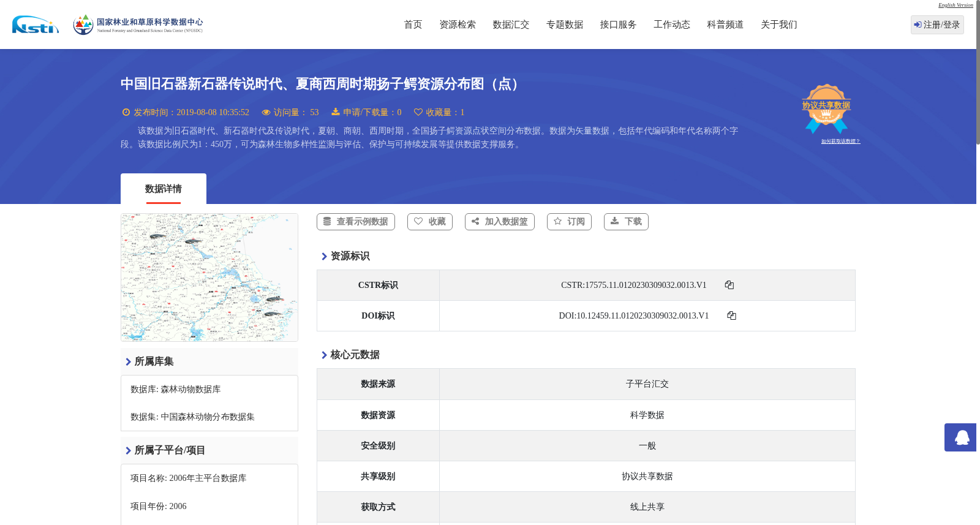The height and width of the screenshot is (525, 980).
Task: Switch to the English Version link
Action: (956, 5)
